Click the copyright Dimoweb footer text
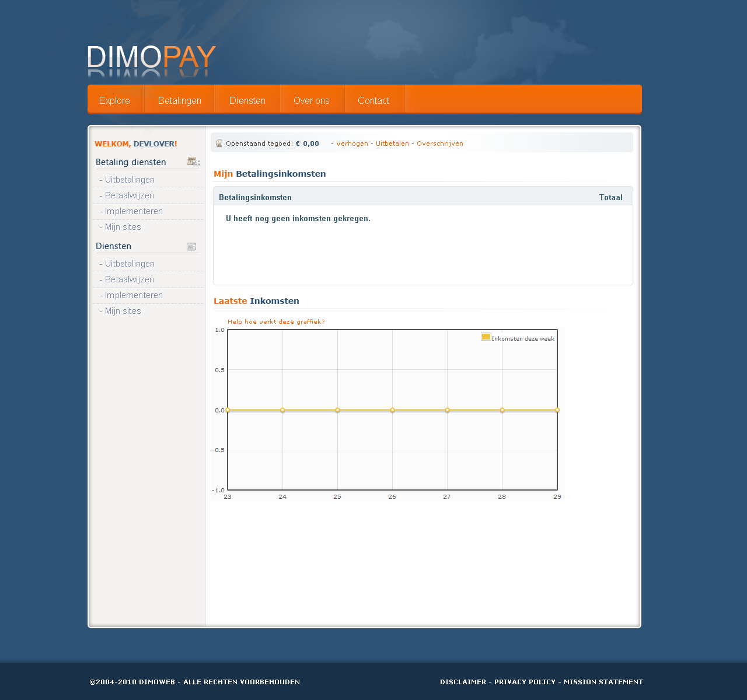The image size is (747, 700). click(195, 682)
